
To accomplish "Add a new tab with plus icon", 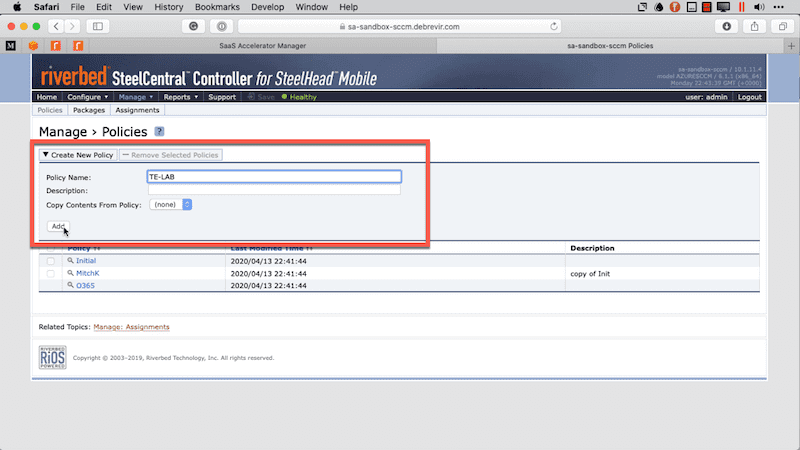I will point(791,46).
